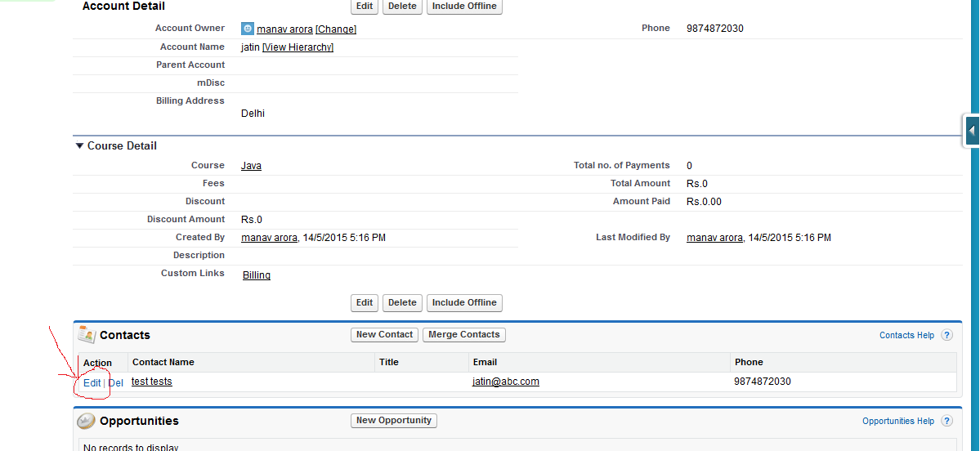980x451 pixels.
Task: Click top Delete button in Account Detail
Action: [x=402, y=7]
